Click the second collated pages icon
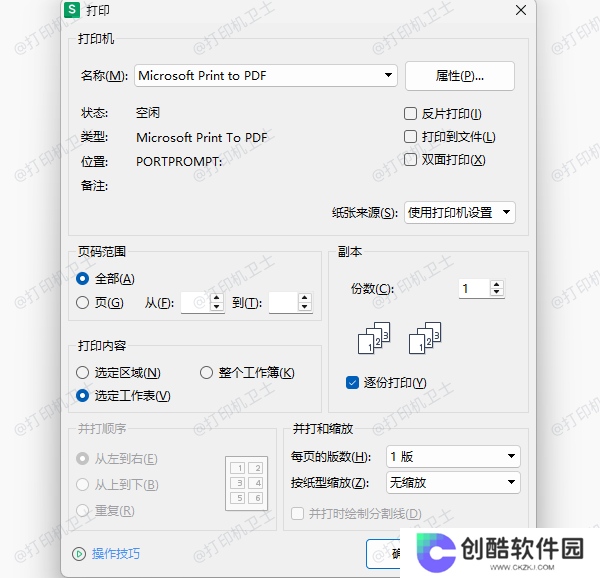 (425, 338)
